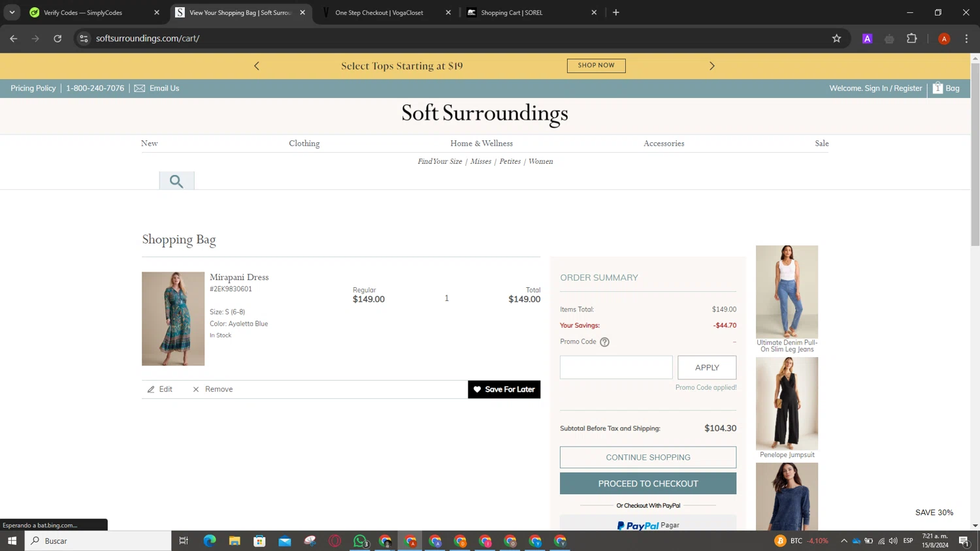View site information icon in address bar
The image size is (980, 551).
84,39
